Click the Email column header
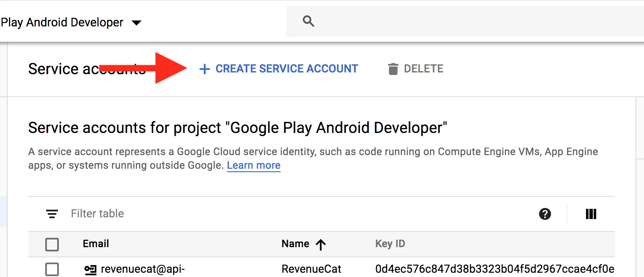This screenshot has height=277, width=644. click(x=96, y=244)
